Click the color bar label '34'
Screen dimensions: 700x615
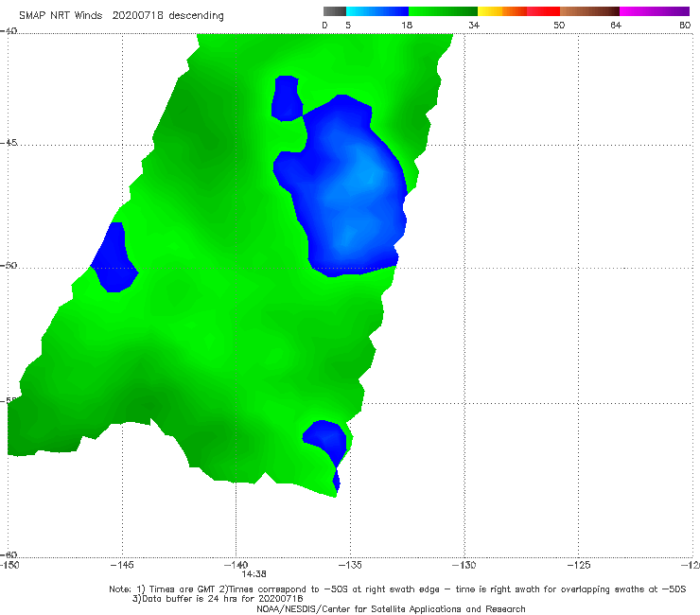pos(474,26)
